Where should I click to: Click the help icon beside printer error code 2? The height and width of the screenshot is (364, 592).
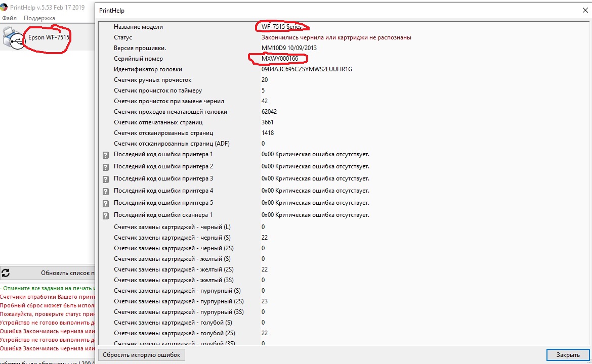pyautogui.click(x=106, y=167)
